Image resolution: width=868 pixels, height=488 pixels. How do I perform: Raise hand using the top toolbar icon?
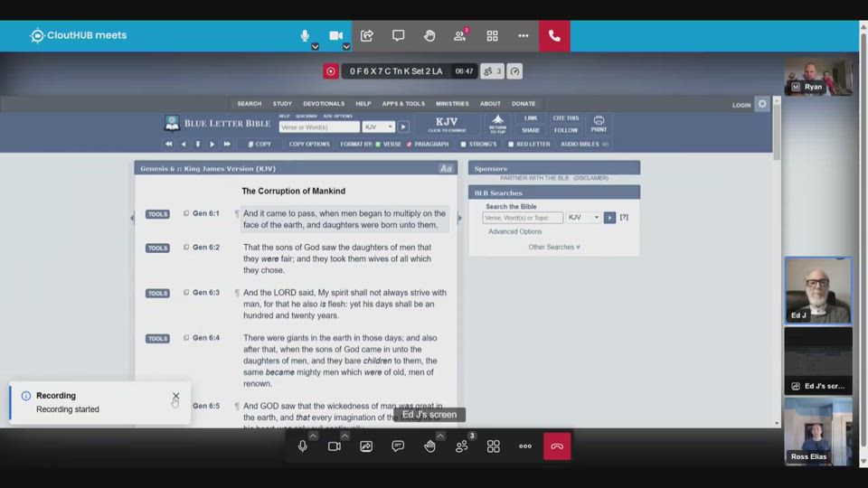pos(429,36)
